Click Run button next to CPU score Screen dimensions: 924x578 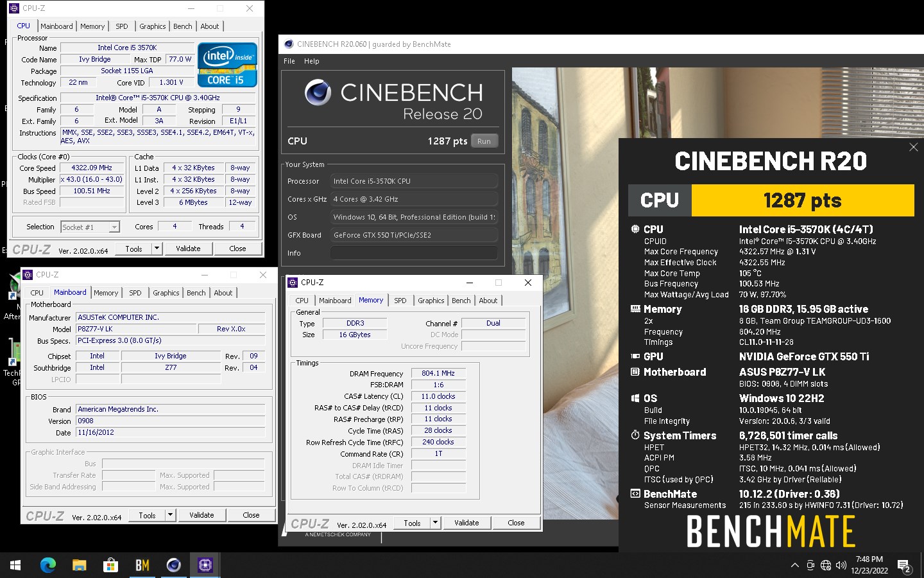[484, 141]
